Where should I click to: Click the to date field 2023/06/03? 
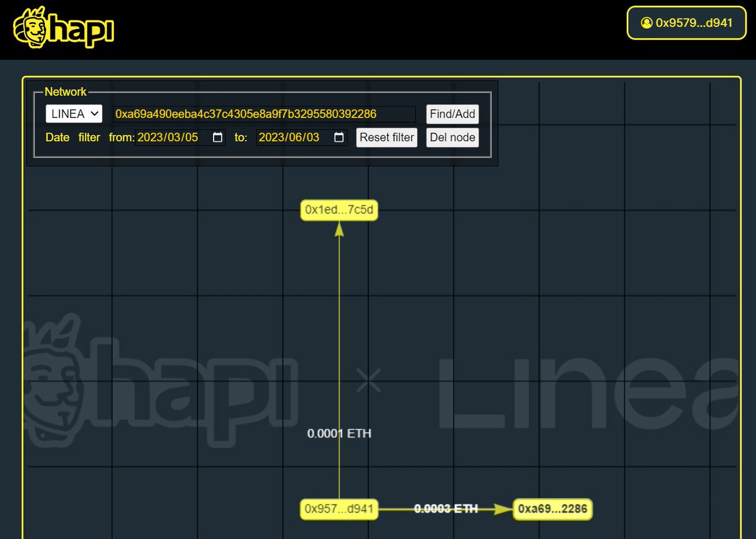click(x=302, y=137)
